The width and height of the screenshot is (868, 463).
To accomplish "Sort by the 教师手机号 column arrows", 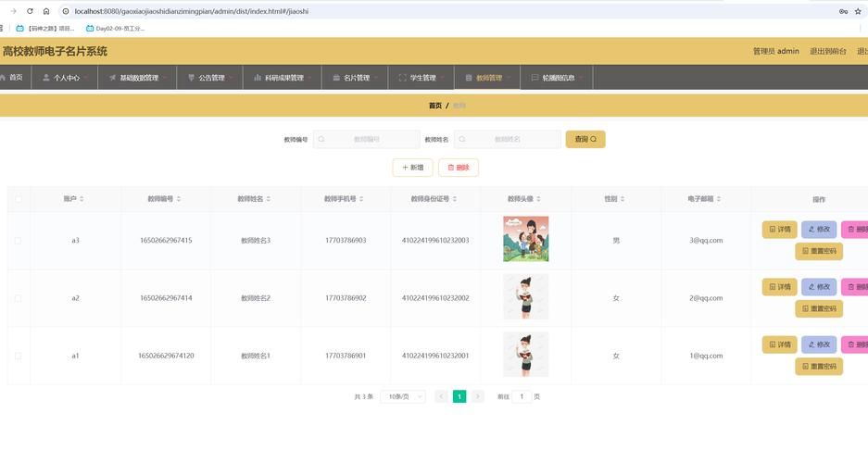I will coord(361,198).
